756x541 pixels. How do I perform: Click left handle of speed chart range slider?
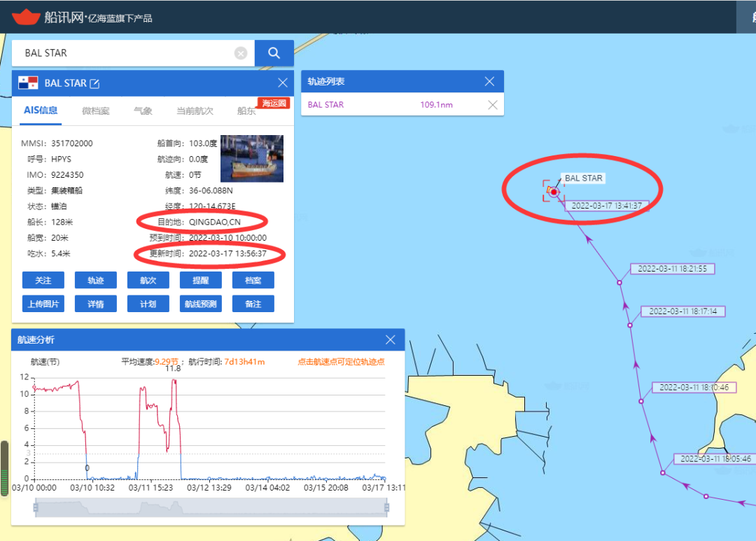(x=36, y=507)
